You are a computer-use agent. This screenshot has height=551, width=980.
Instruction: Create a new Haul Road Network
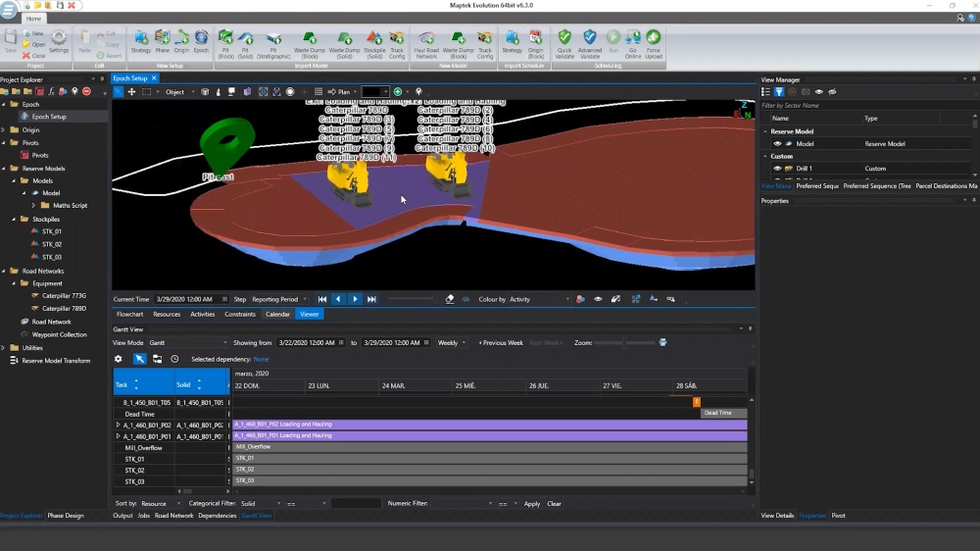(426, 44)
